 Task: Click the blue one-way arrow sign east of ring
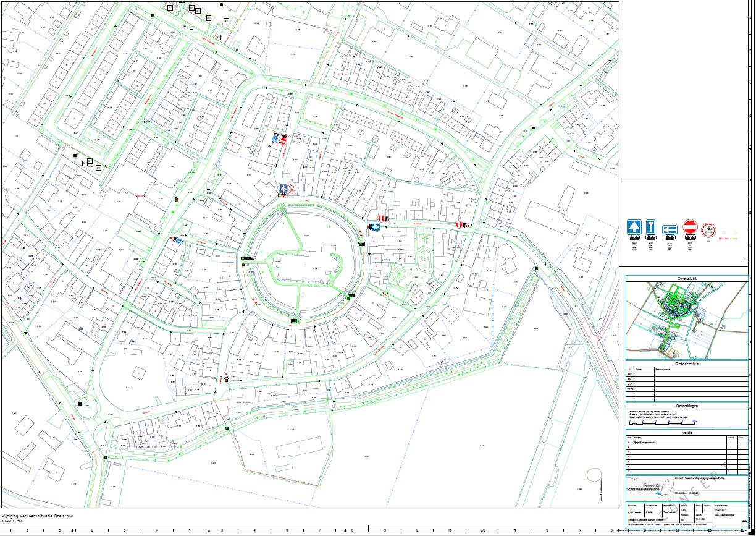(374, 227)
